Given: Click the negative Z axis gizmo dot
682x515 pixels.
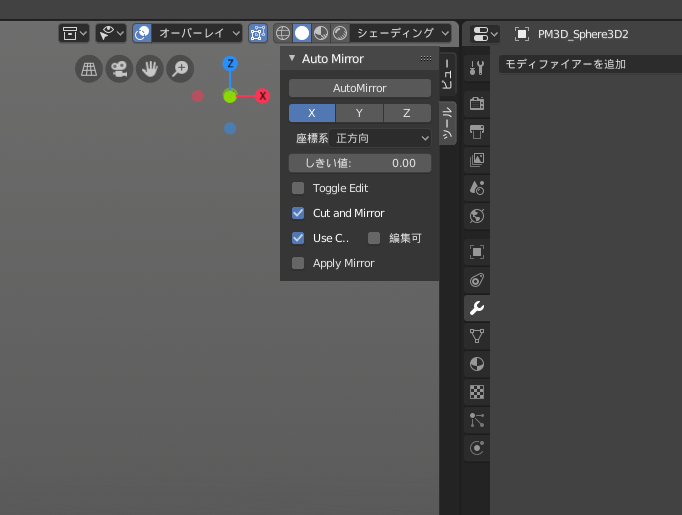Looking at the screenshot, I should (230, 128).
